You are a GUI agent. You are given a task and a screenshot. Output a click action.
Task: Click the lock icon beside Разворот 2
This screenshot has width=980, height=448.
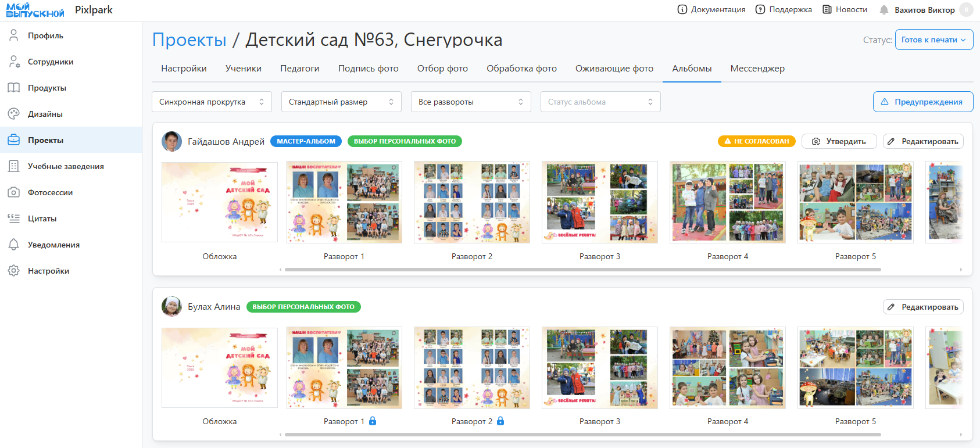500,421
